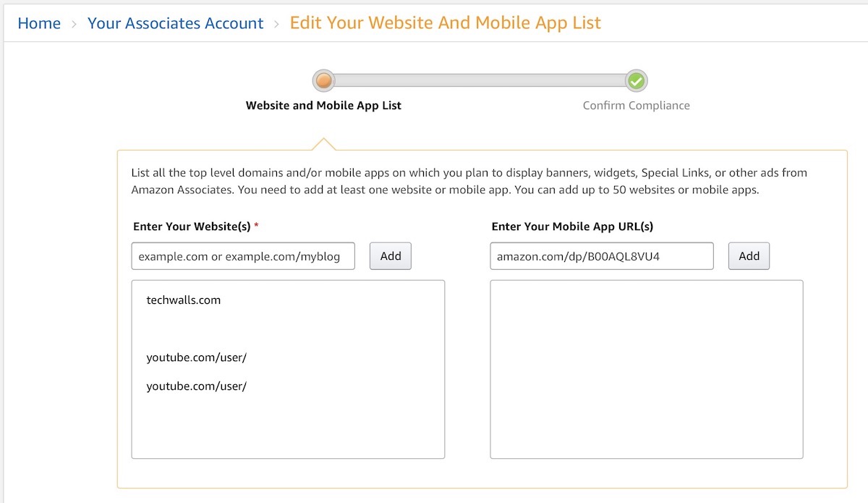868x503 pixels.
Task: Select techwalls.com in the website list
Action: (184, 300)
